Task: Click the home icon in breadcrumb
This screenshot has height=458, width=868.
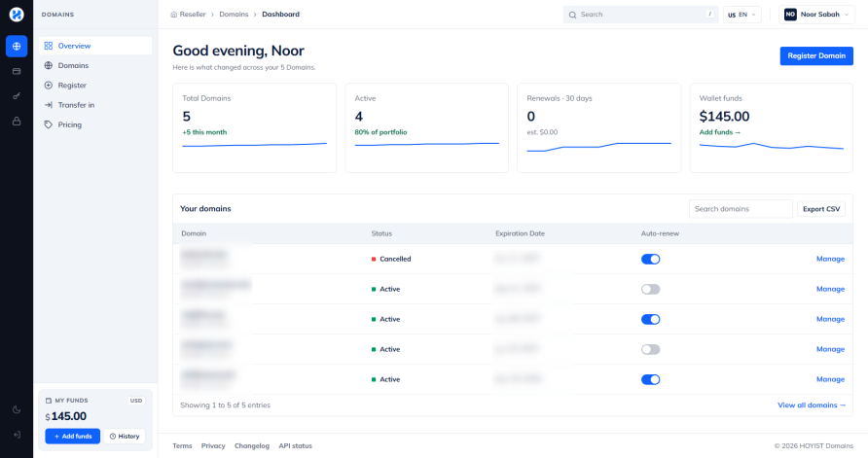Action: click(x=174, y=15)
